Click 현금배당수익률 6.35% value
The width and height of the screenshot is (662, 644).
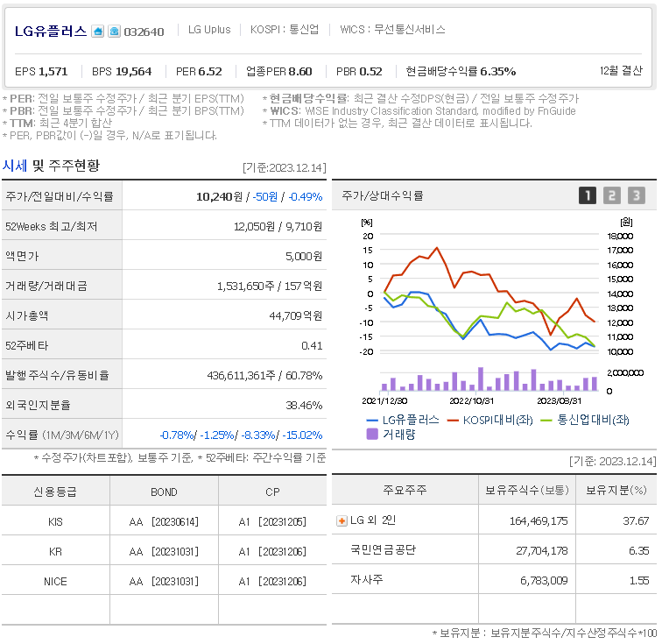click(x=461, y=72)
